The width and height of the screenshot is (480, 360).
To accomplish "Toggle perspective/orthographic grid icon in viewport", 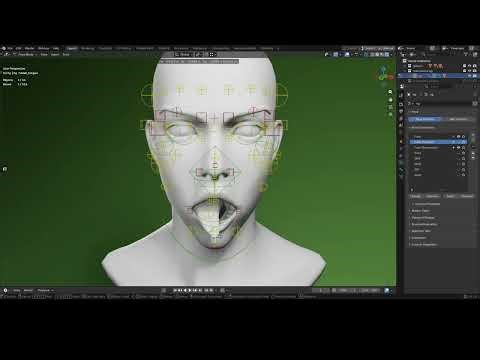I will click(390, 115).
